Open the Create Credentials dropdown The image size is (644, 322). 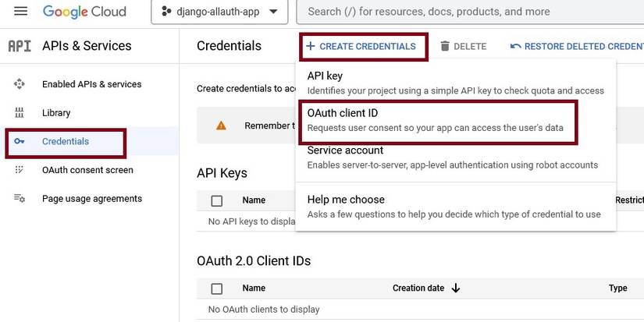tap(361, 47)
